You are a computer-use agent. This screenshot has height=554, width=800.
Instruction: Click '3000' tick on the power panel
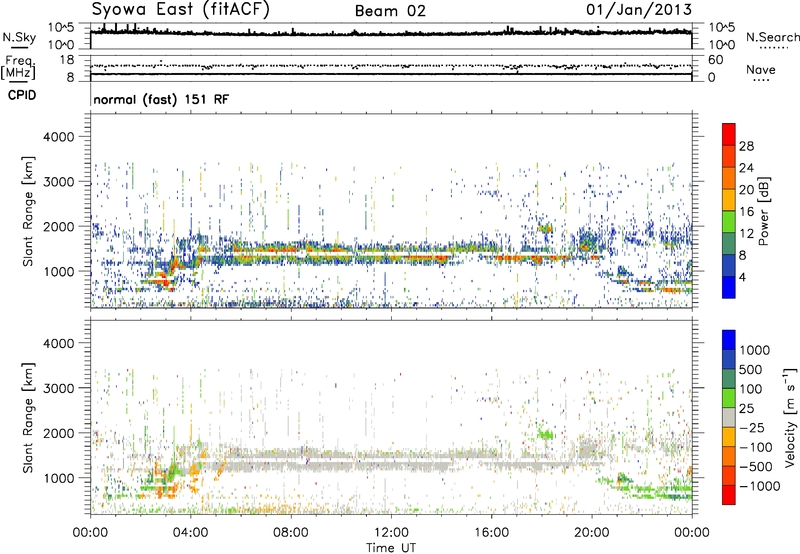61,182
